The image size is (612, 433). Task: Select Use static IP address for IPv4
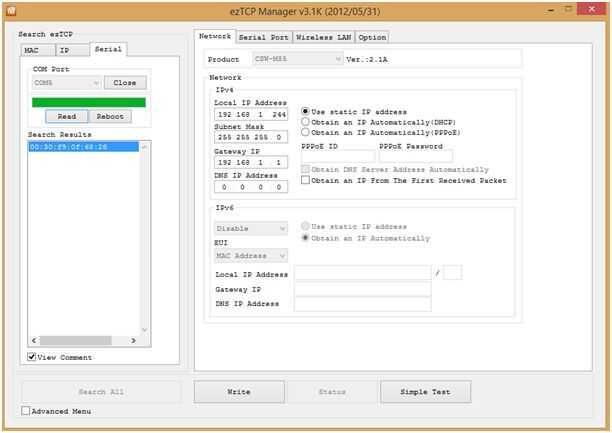click(305, 112)
